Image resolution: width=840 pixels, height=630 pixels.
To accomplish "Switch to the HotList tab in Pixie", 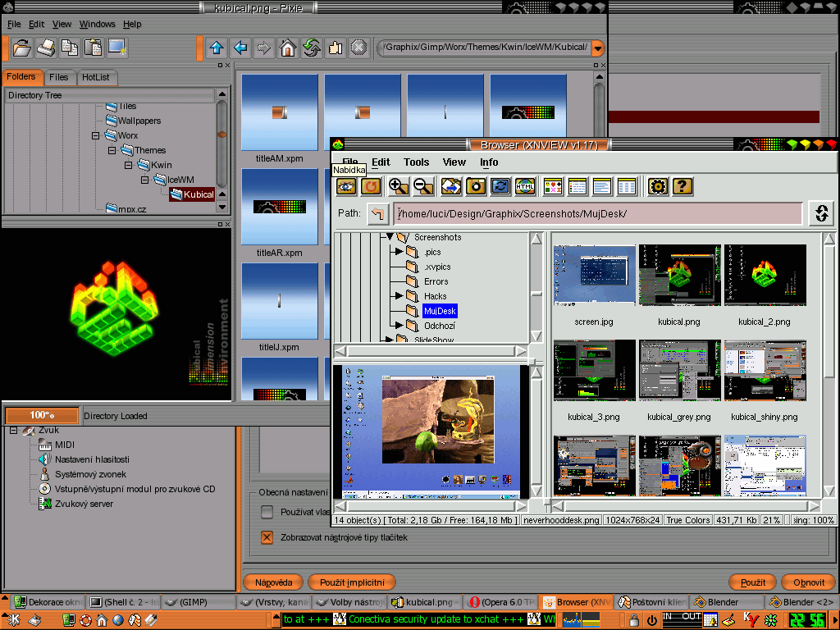I will pos(96,77).
